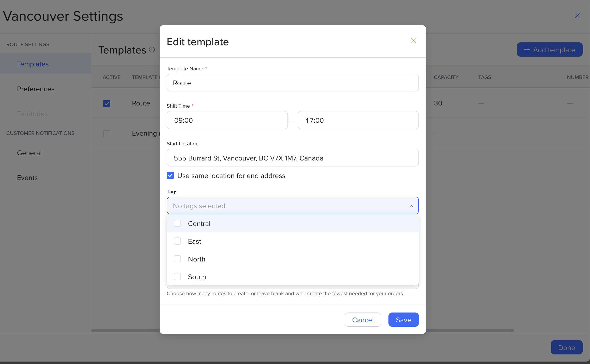Edit the shift start time 09:00
Screen dimensions: 590x364
(227, 120)
